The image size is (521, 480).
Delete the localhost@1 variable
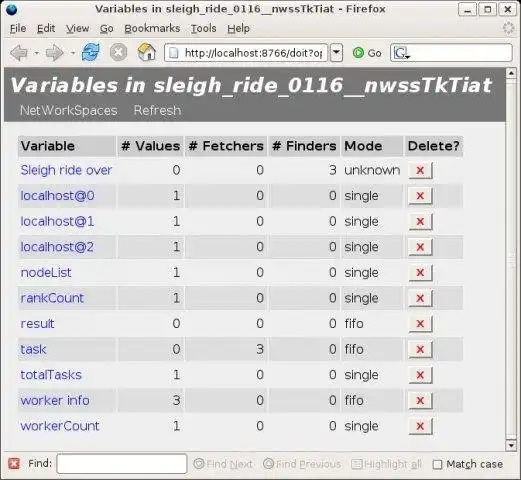click(420, 221)
